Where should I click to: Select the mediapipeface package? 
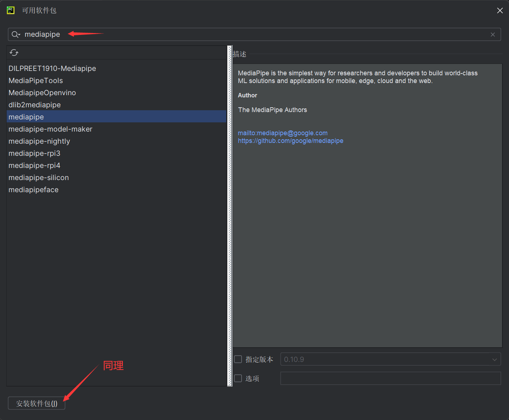(x=33, y=190)
